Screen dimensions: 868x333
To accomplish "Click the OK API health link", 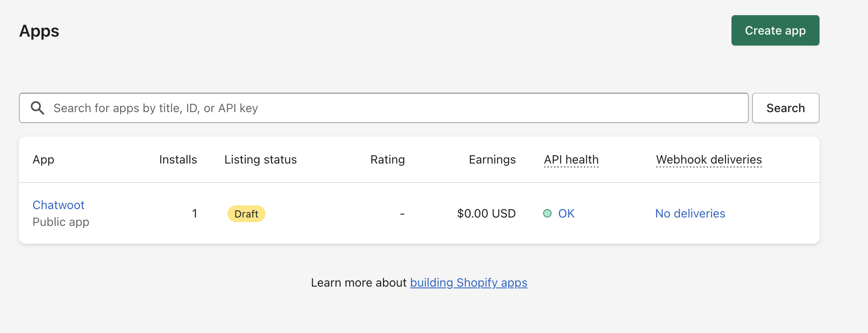I will pos(566,213).
